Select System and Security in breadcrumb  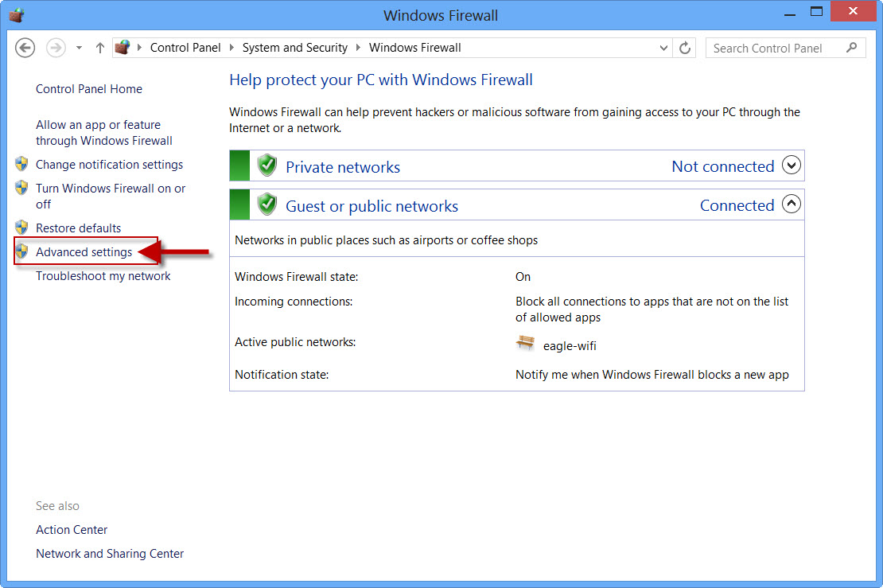tap(294, 48)
